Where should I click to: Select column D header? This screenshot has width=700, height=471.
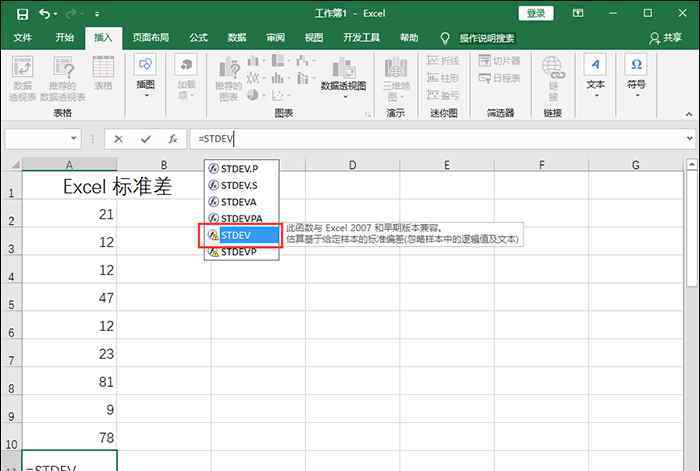point(352,165)
